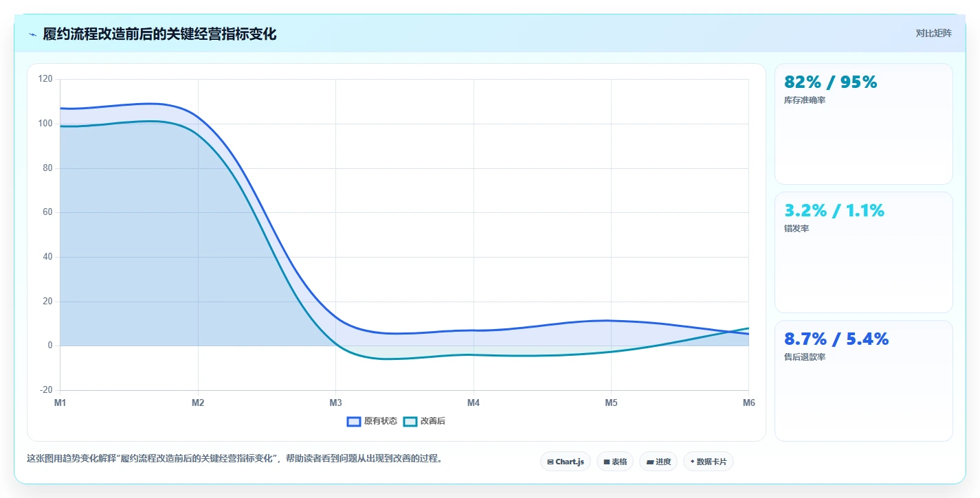The width and height of the screenshot is (980, 498).
Task: Click the 原有状态 legend text
Action: [x=381, y=421]
